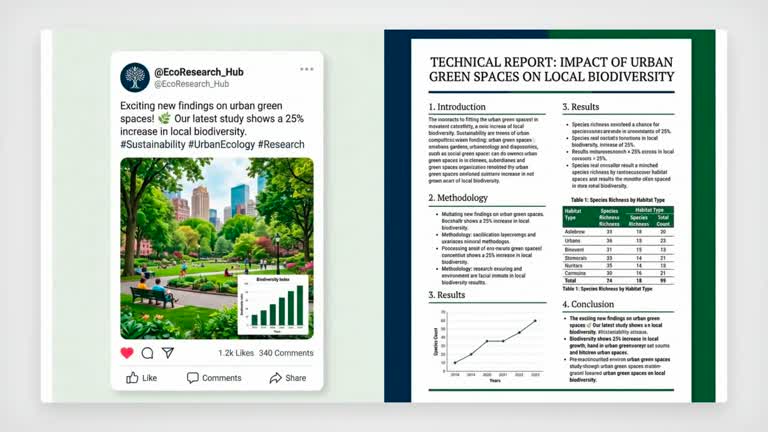The height and width of the screenshot is (432, 768).
Task: Click the Technical Report title heading
Action: click(552, 70)
